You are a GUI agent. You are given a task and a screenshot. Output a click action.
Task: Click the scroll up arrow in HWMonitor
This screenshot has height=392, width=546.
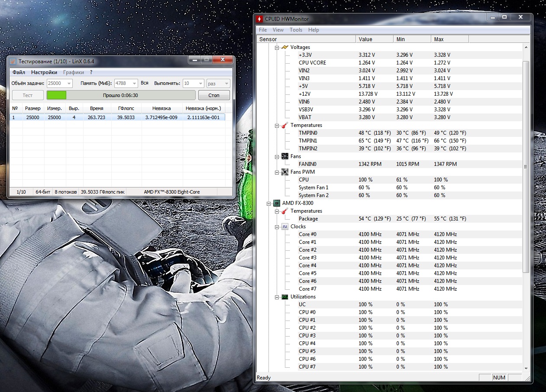(x=526, y=47)
